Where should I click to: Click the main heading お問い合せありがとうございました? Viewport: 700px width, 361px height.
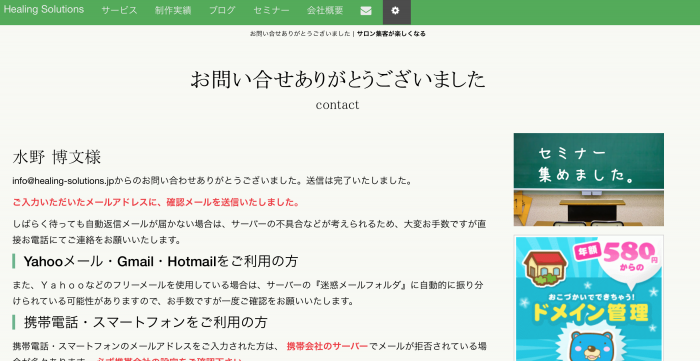pyautogui.click(x=338, y=80)
